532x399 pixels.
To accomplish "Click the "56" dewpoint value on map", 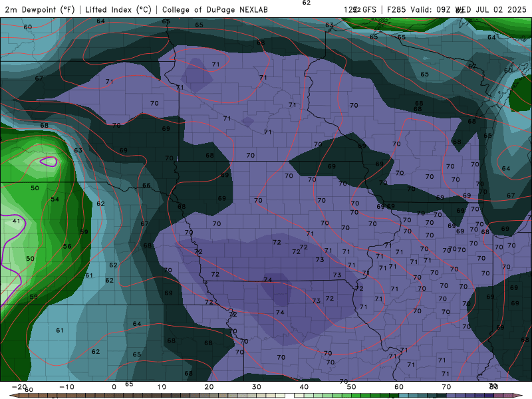I will click(67, 246).
